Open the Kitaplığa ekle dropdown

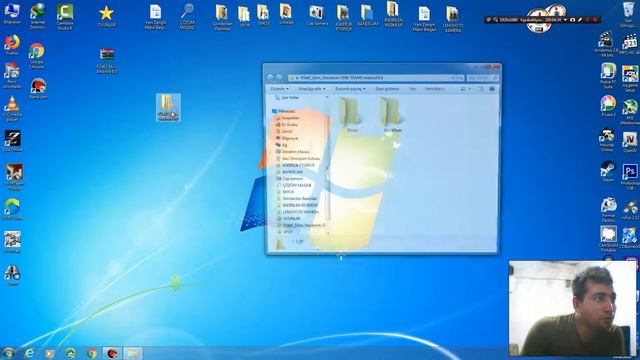[311, 89]
